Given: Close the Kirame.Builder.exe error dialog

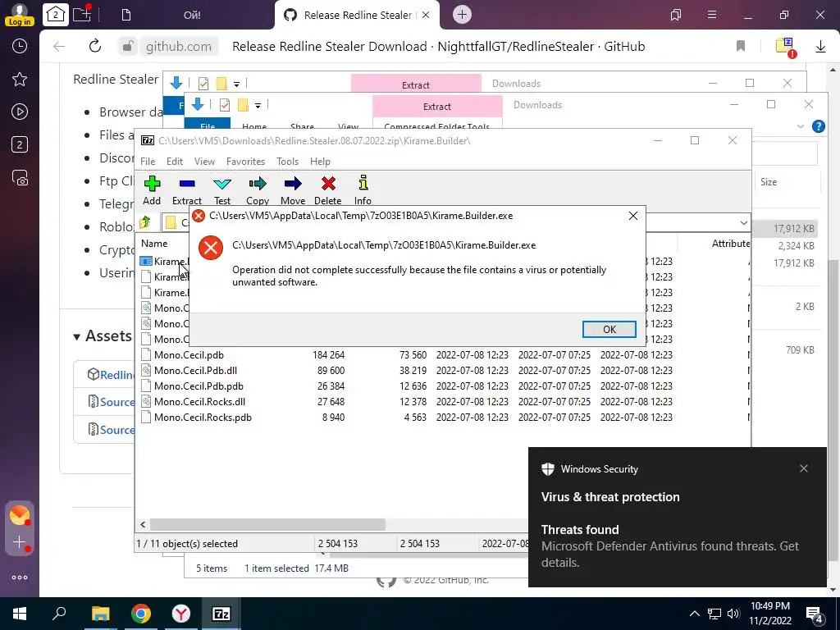Looking at the screenshot, I should tap(632, 216).
